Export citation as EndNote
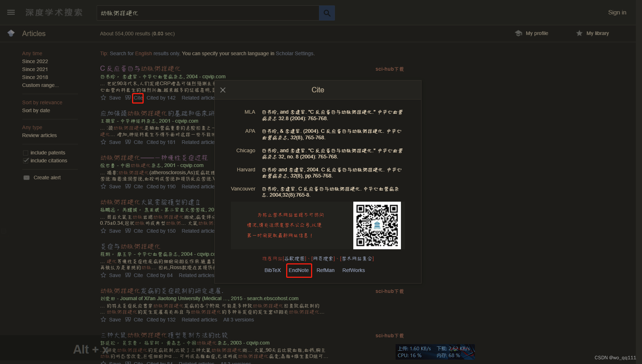The image size is (642, 364). (x=299, y=270)
